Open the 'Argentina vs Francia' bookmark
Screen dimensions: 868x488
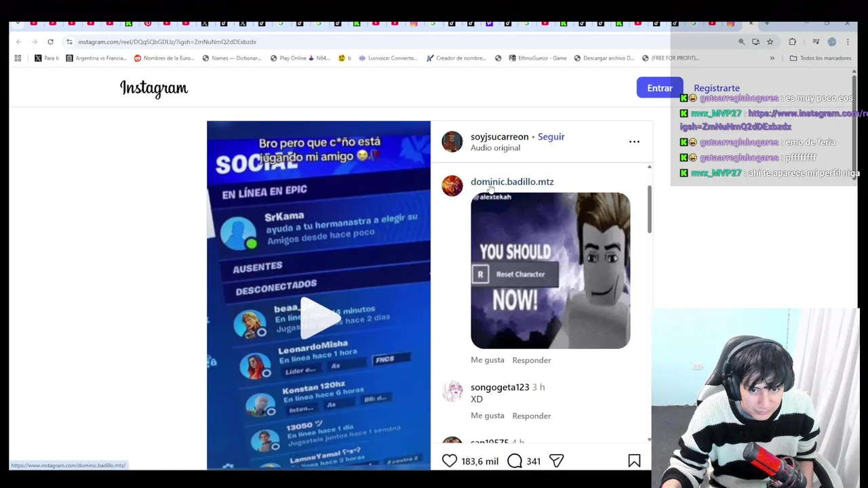[x=96, y=58]
